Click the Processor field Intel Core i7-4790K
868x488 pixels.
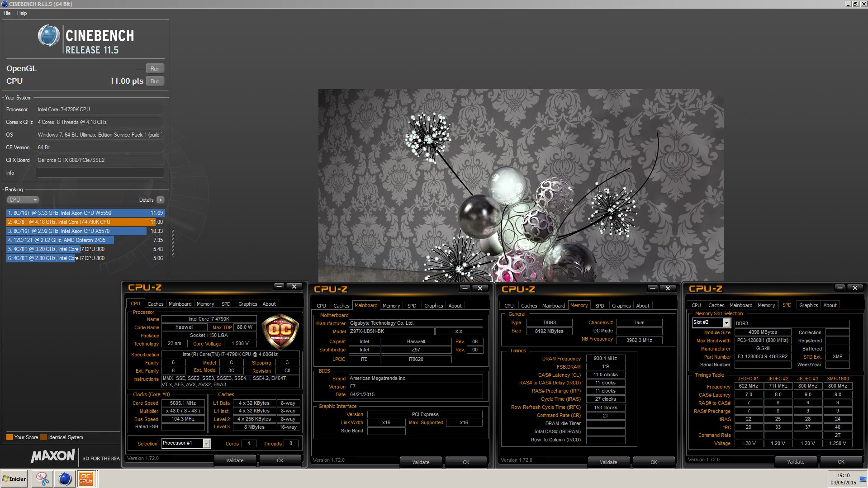click(100, 109)
